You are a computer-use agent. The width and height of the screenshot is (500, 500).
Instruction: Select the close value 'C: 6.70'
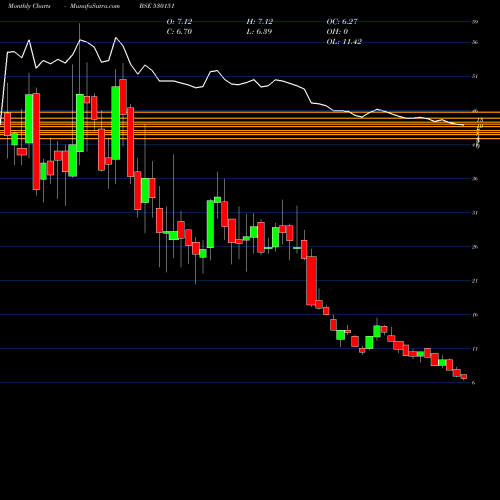pyautogui.click(x=179, y=32)
